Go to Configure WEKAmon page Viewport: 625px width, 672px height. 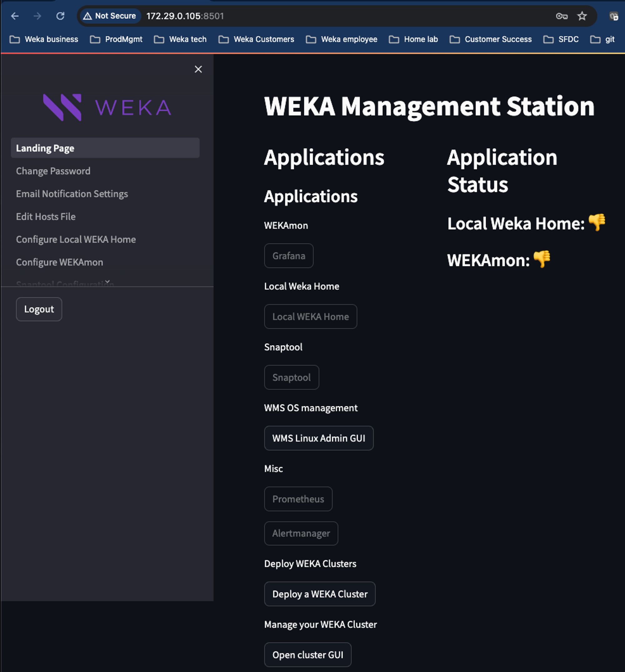click(x=59, y=262)
